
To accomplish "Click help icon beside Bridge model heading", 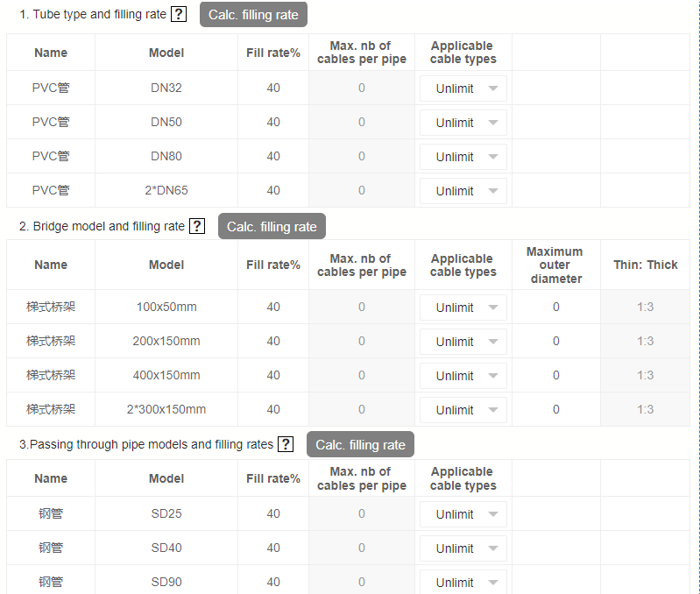I will coord(197,226).
